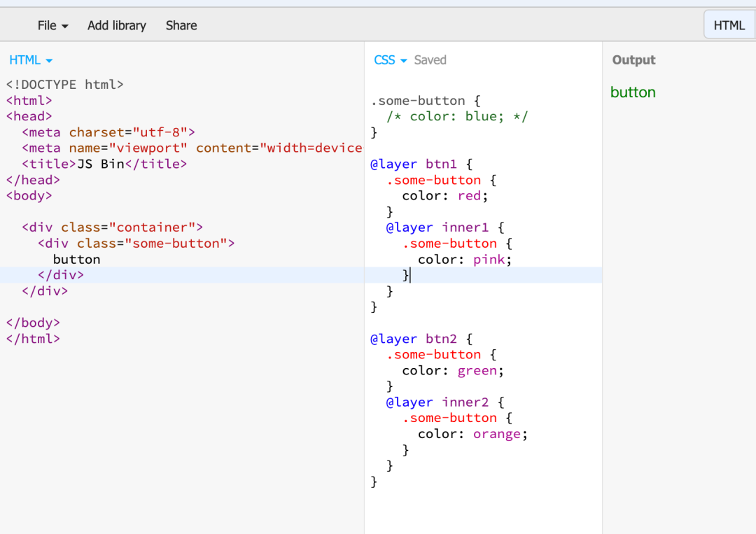Click the '</html>' closing tag line

[33, 338]
